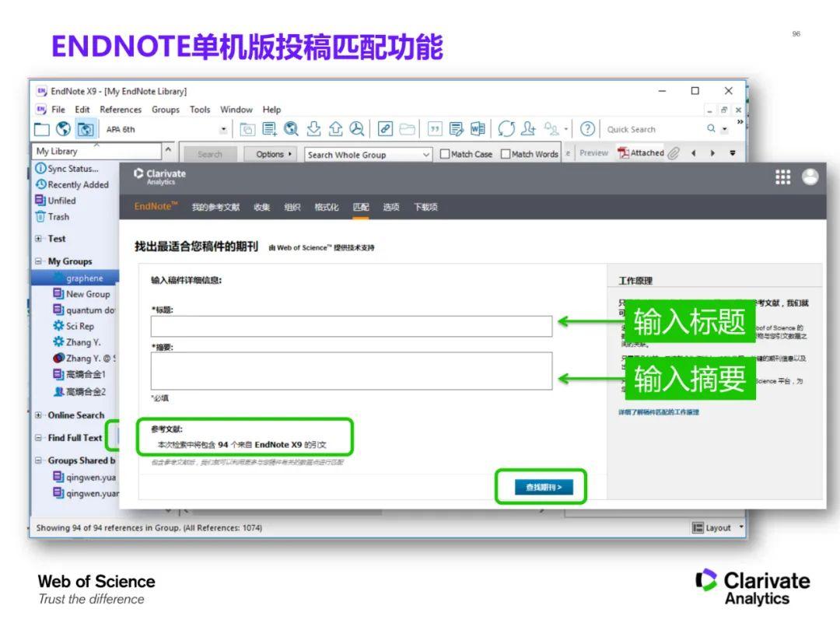
Task: Click the 标题 input field
Action: (x=350, y=326)
